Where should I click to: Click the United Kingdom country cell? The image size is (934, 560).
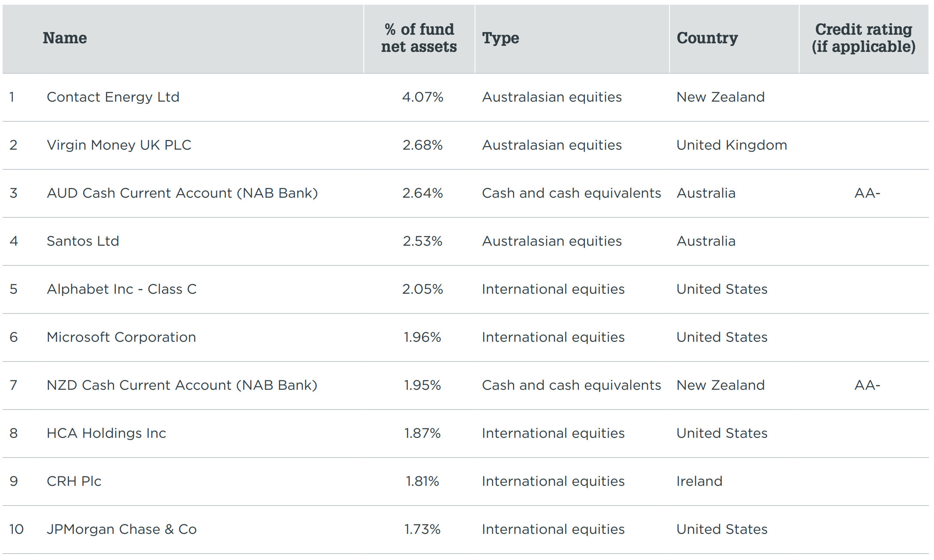(732, 145)
